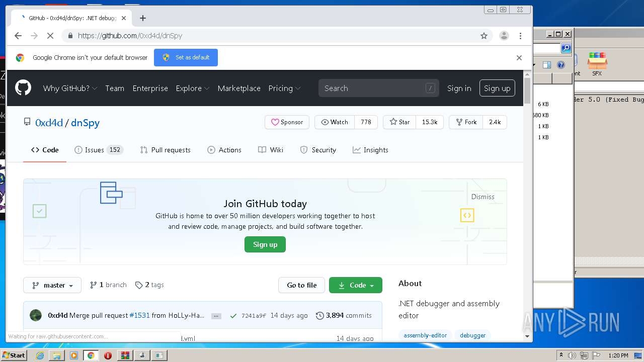
Task: Open the Opera taskbar icon
Action: tap(108, 355)
